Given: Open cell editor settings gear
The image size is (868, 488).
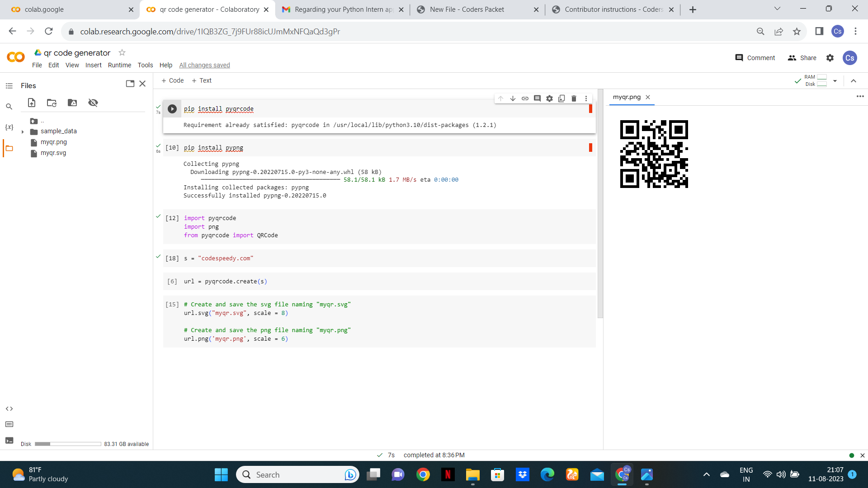Looking at the screenshot, I should click(549, 99).
